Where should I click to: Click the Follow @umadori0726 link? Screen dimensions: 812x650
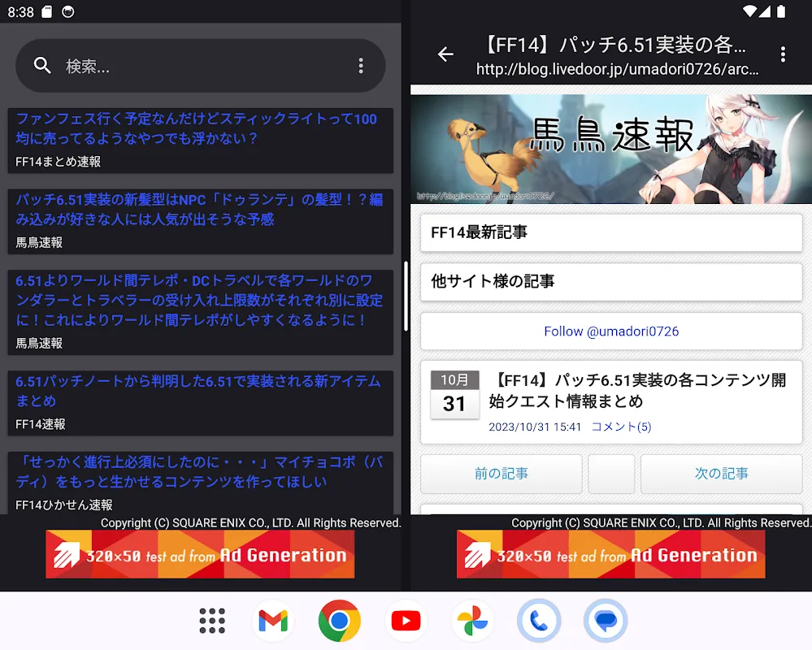tap(610, 331)
